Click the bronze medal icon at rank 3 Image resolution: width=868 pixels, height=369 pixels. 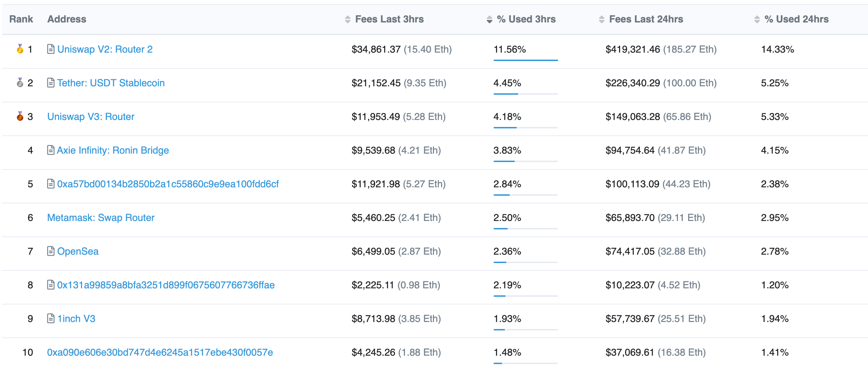point(20,116)
